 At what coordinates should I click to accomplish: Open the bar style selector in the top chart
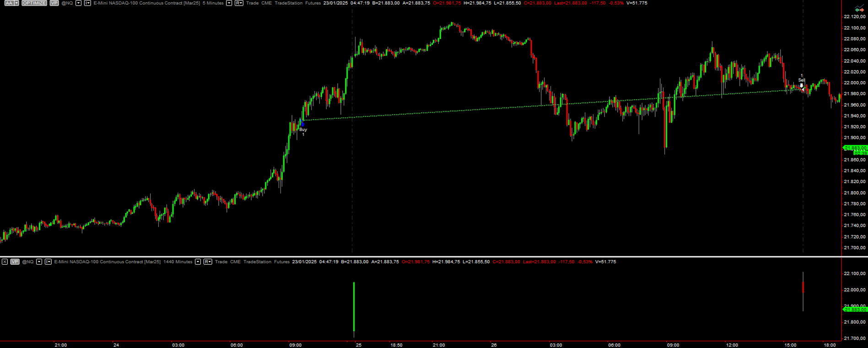click(x=87, y=3)
